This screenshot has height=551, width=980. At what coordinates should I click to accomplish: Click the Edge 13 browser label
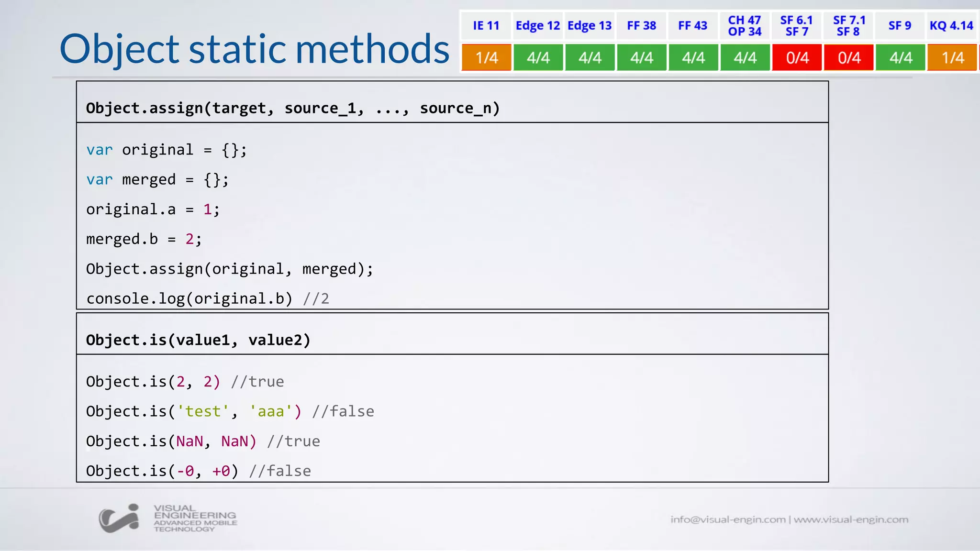590,26
